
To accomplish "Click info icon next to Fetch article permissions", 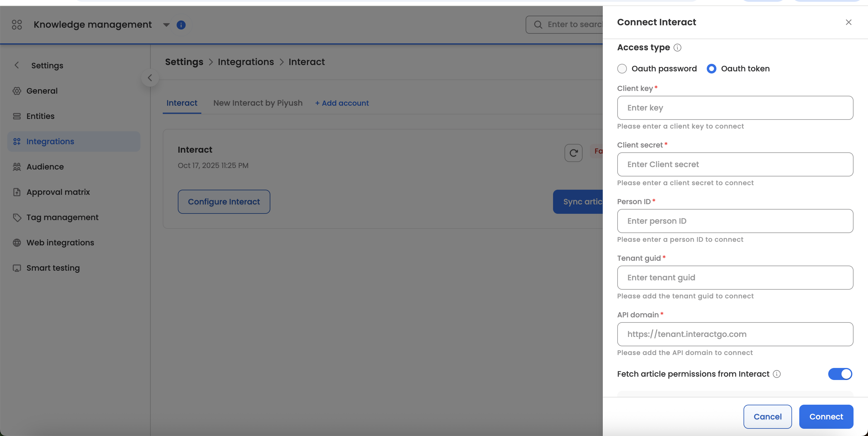I will [x=776, y=374].
